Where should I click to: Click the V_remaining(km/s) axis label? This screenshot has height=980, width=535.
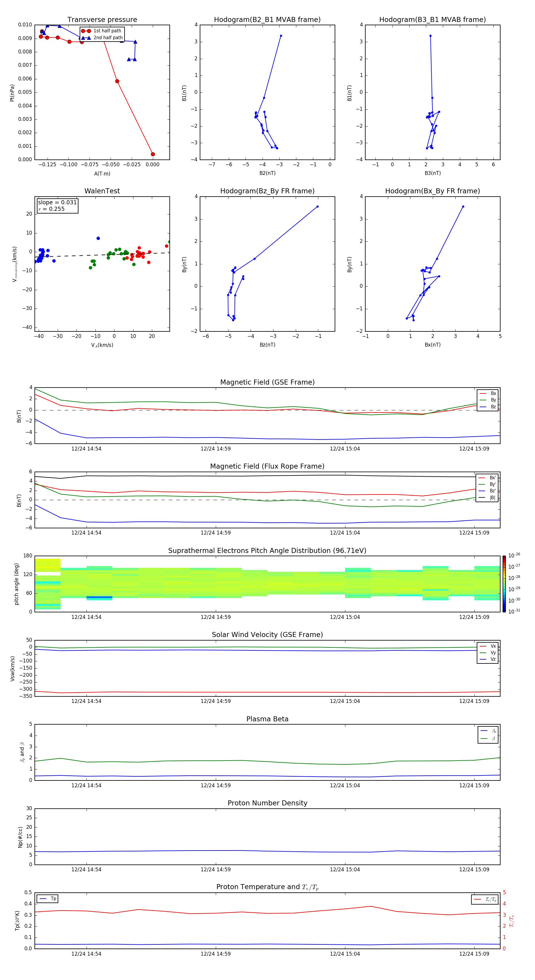pos(15,264)
